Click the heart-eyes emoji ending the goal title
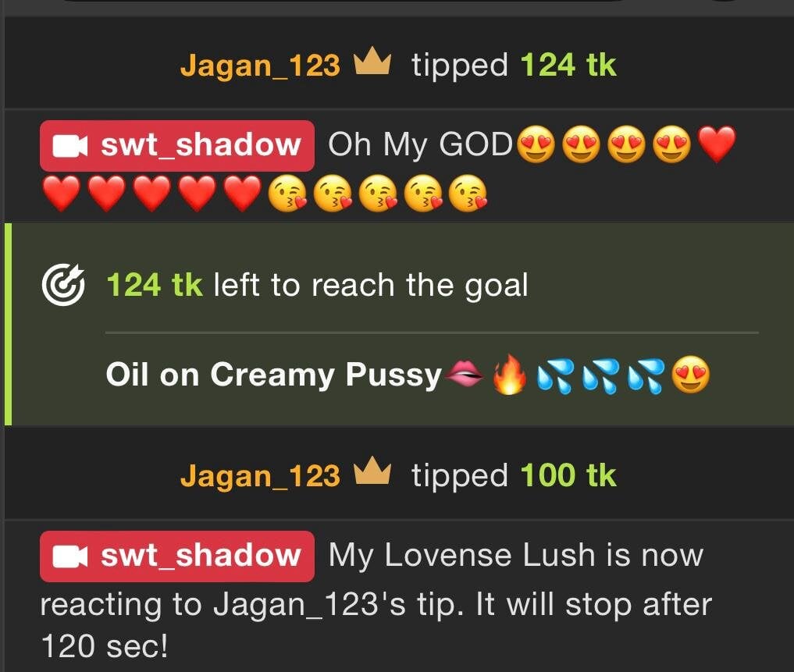 [691, 374]
